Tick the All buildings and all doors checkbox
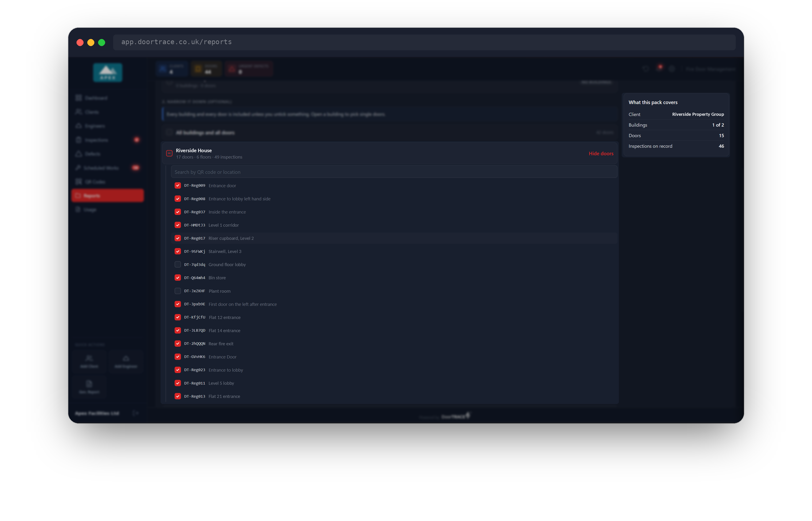Screen dimensions: 812x521 pyautogui.click(x=169, y=133)
